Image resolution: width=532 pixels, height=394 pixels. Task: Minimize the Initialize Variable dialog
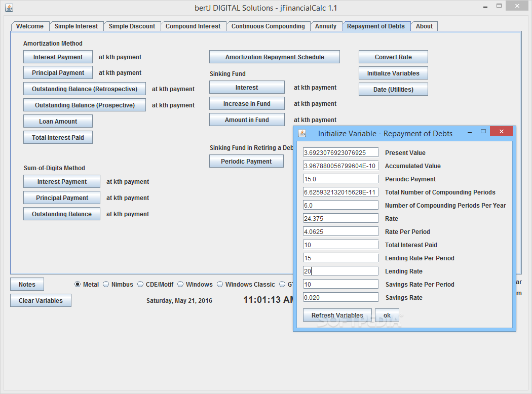tap(470, 133)
